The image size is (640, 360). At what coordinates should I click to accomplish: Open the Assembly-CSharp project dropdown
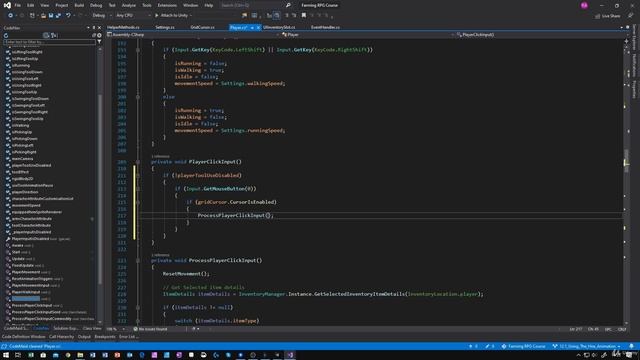[193, 35]
